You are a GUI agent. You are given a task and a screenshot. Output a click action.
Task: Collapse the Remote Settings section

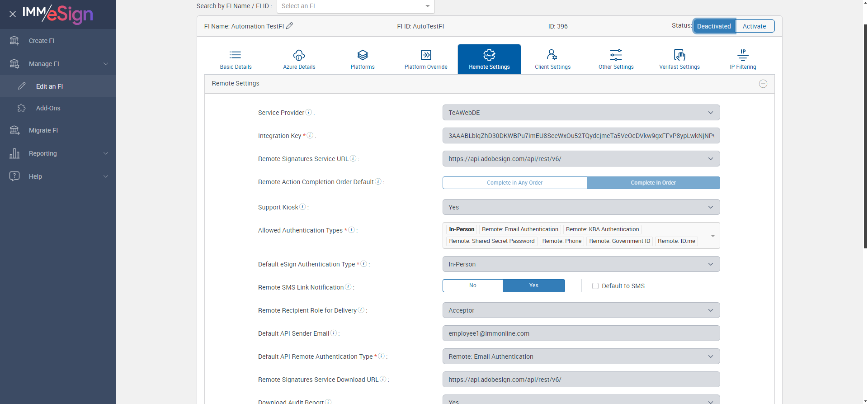[x=763, y=84]
